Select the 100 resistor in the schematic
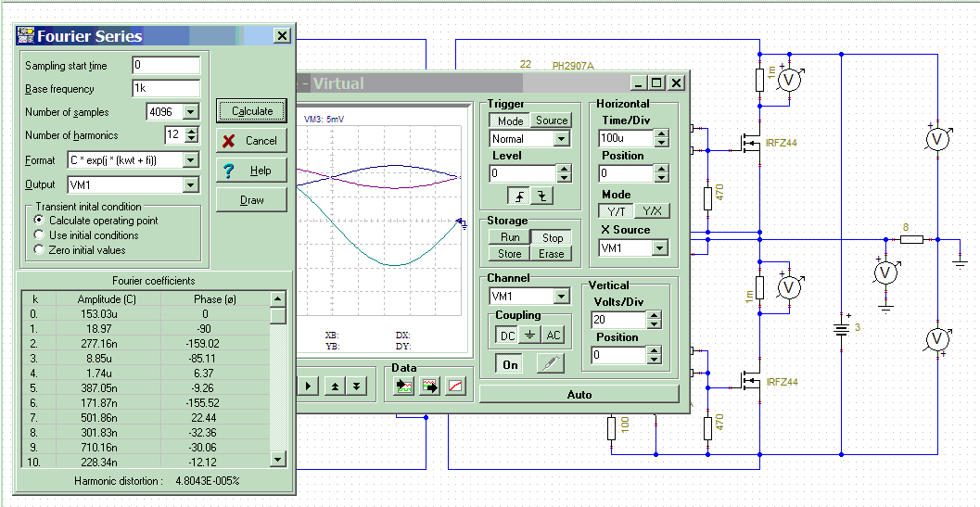Viewport: 980px width, 507px height. [x=611, y=429]
